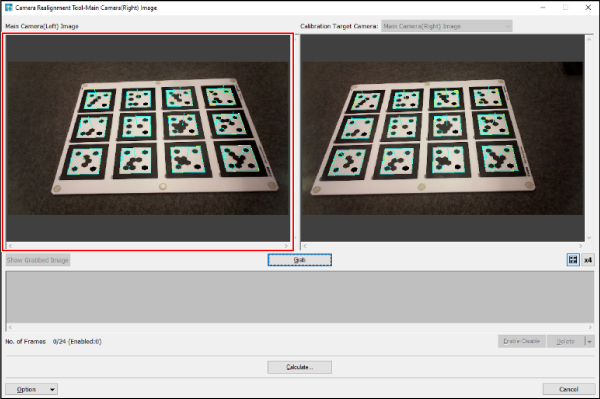Open the Option dropdown menu
The image size is (600, 399).
31,389
